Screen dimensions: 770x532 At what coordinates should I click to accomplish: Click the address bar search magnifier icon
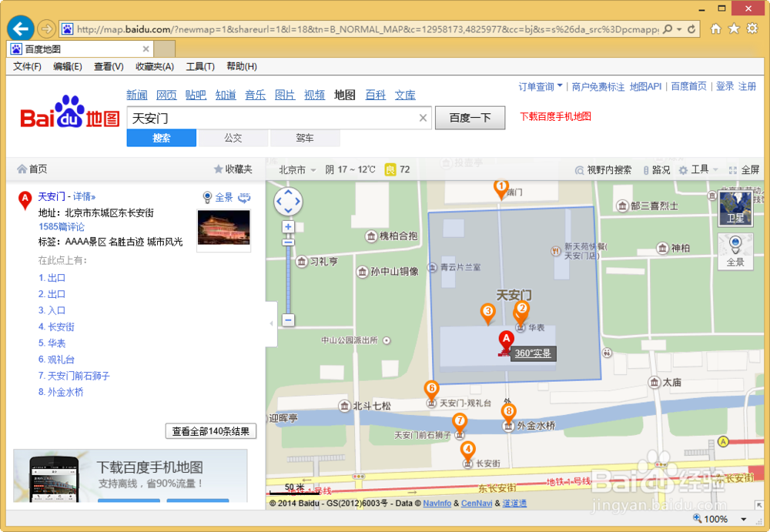click(x=668, y=29)
